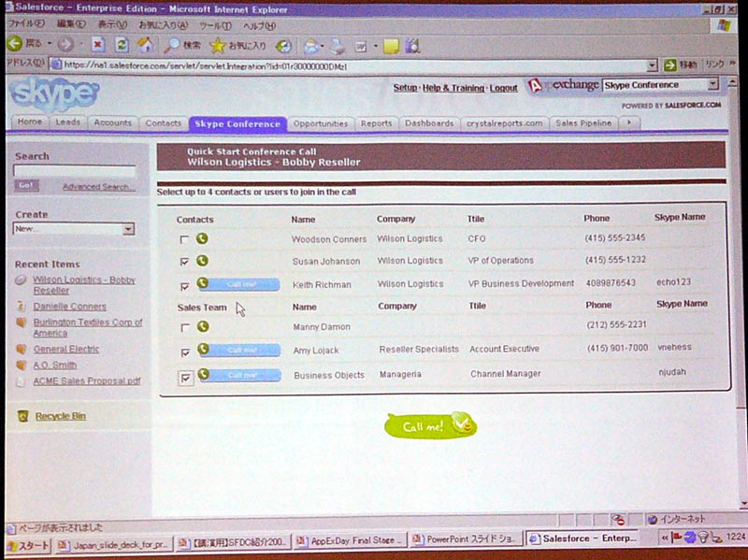The height and width of the screenshot is (560, 748).
Task: Click the green Call me! button
Action: [x=430, y=425]
